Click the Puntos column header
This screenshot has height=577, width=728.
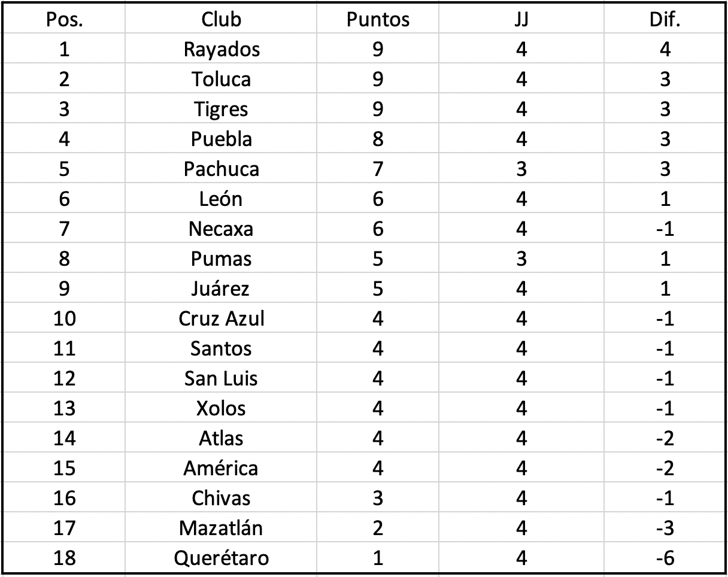click(x=378, y=19)
